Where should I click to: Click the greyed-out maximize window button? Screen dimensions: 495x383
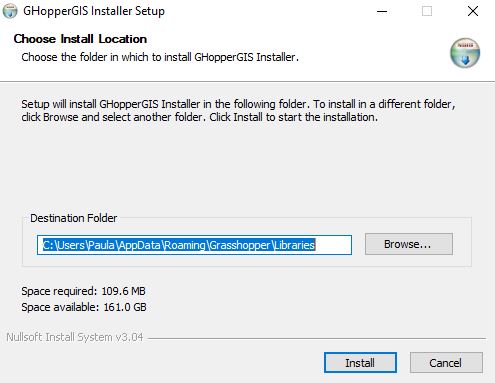[427, 11]
